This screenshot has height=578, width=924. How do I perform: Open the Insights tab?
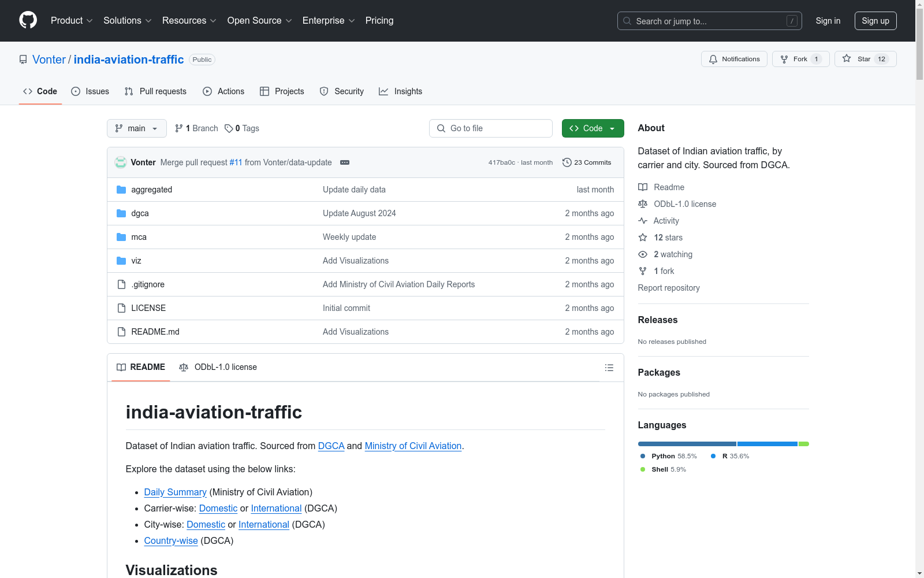[401, 91]
